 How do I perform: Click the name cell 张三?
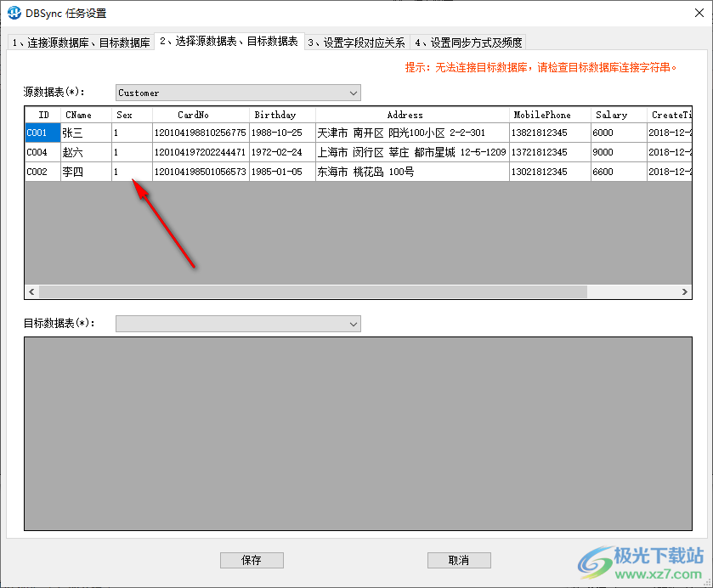[x=87, y=133]
